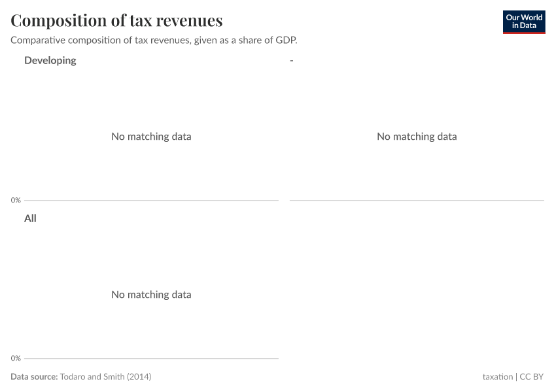
Task: Open the 'Todaro and Smith (2014)' source
Action: (x=105, y=377)
